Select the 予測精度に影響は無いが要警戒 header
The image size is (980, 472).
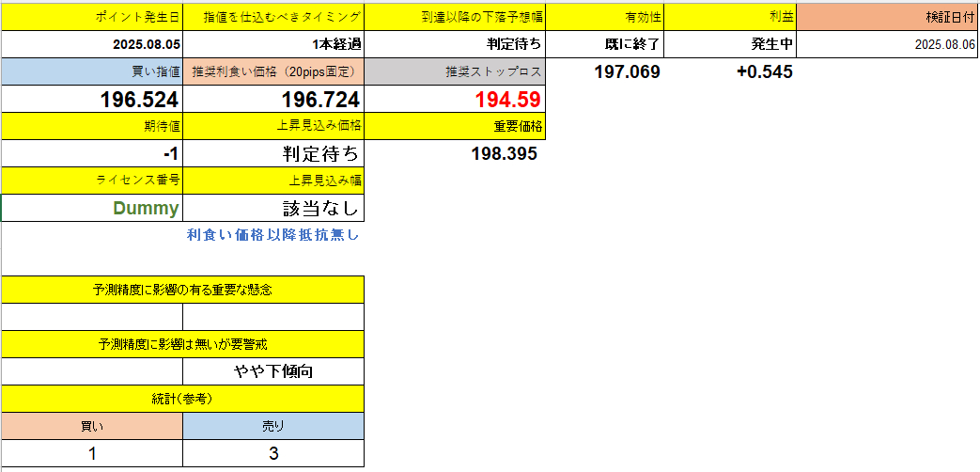182,344
